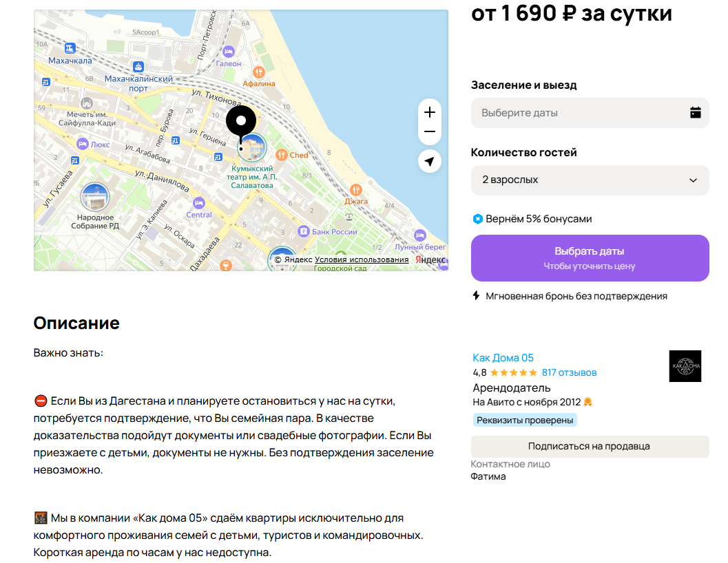Zoom out the map with minus button
Screen dimensions: 728x563
click(430, 131)
